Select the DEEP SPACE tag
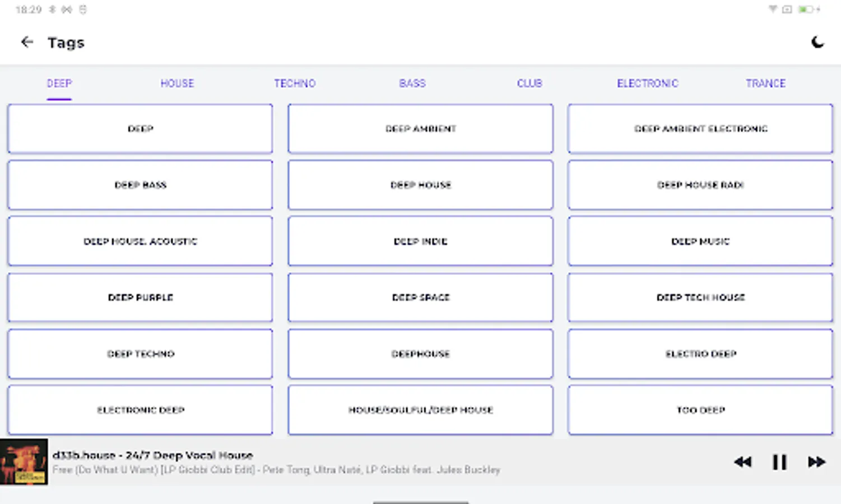This screenshot has height=504, width=841. 420,297
